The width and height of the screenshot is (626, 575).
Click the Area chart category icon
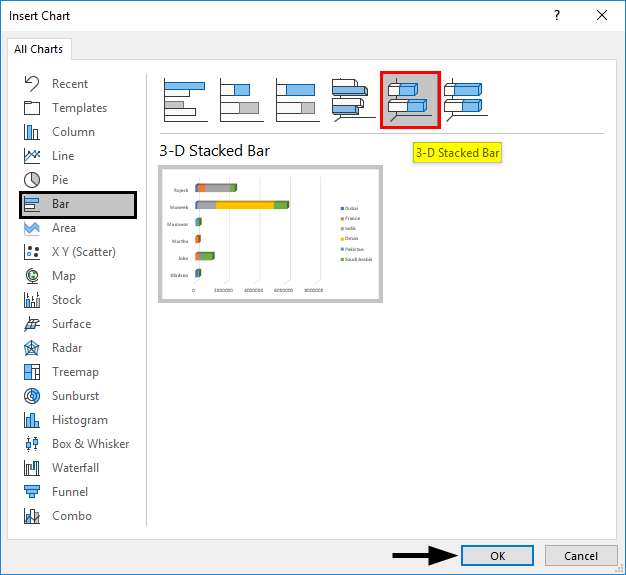click(x=32, y=228)
